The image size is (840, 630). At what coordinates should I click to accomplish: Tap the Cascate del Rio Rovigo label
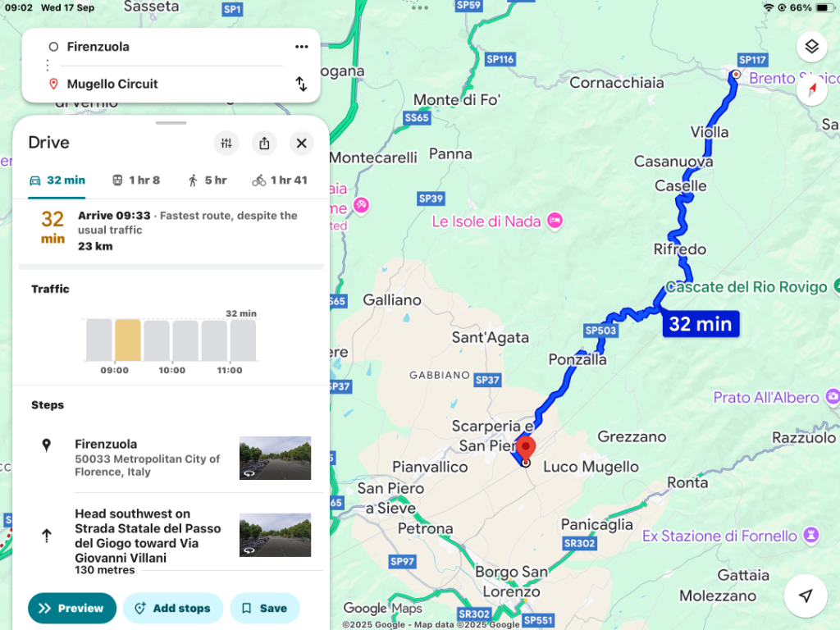pyautogui.click(x=746, y=286)
